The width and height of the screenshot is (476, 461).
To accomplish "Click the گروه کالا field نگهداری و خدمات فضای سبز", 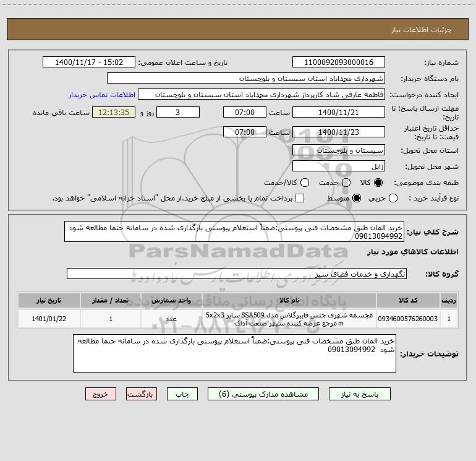I will point(237,274).
